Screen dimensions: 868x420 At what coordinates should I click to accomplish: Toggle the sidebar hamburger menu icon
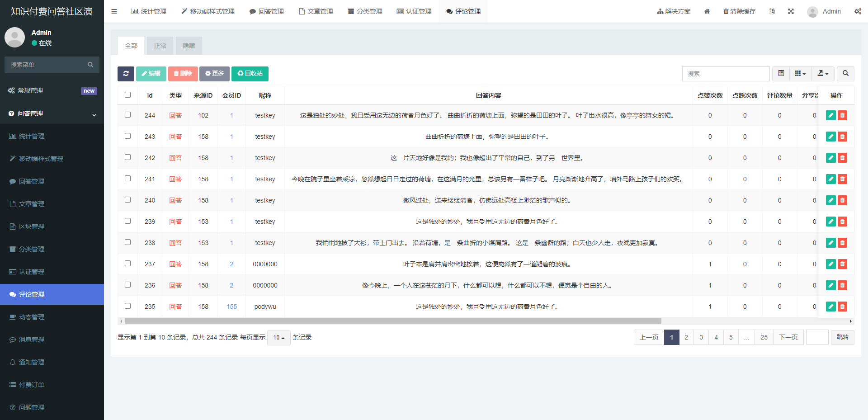point(114,11)
